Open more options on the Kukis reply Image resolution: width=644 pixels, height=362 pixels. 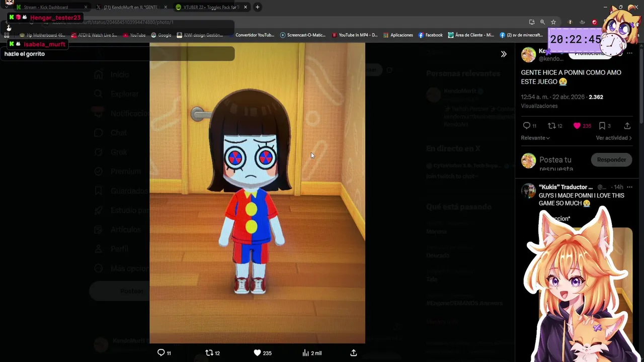click(629, 187)
